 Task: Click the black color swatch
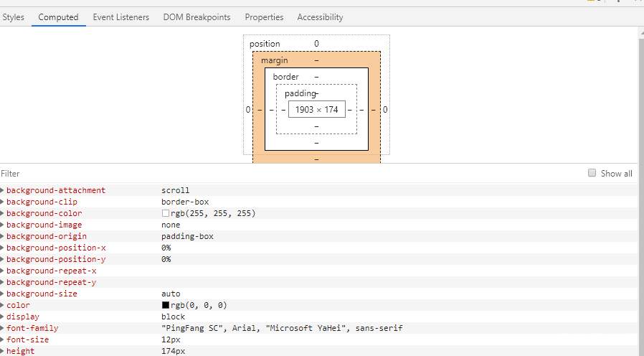(x=166, y=305)
